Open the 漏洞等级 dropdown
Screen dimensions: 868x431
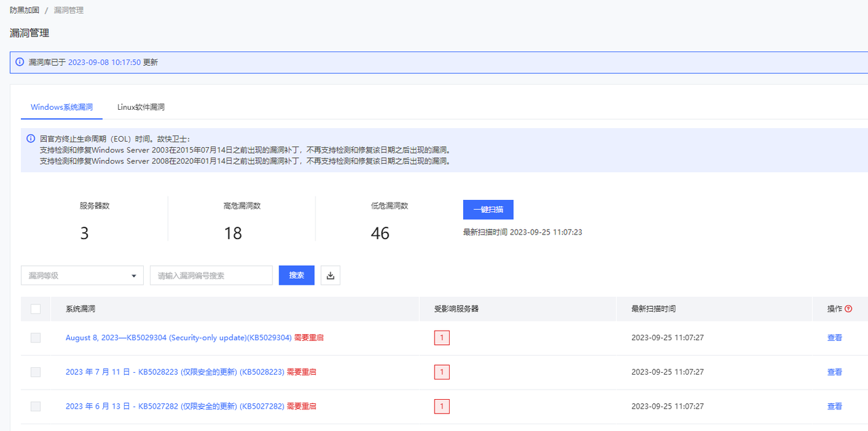[x=82, y=276]
